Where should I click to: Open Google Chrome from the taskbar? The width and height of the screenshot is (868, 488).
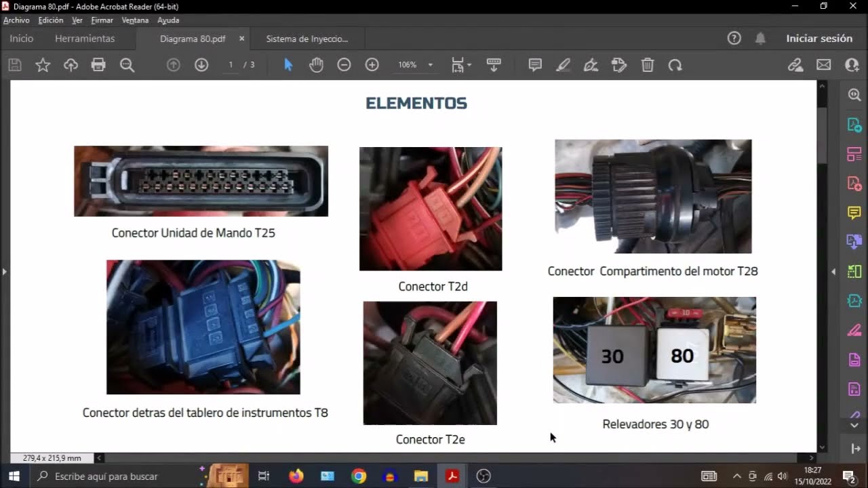click(359, 476)
